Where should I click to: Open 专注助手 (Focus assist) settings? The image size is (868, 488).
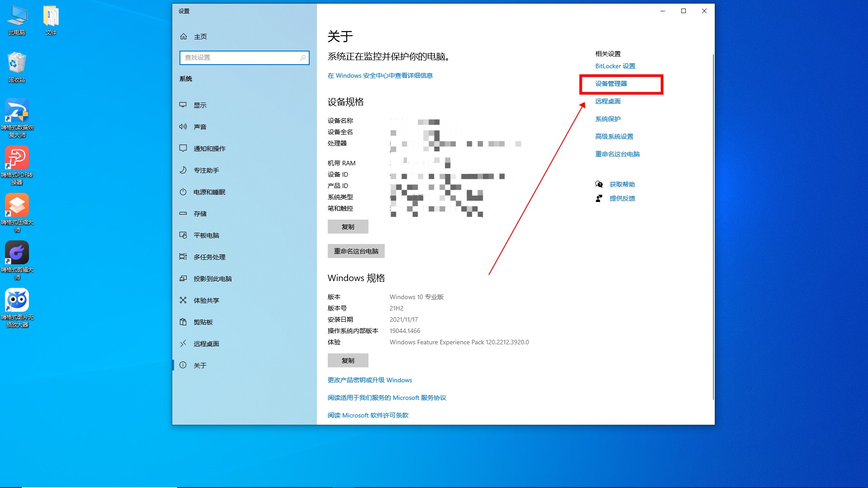pyautogui.click(x=206, y=170)
